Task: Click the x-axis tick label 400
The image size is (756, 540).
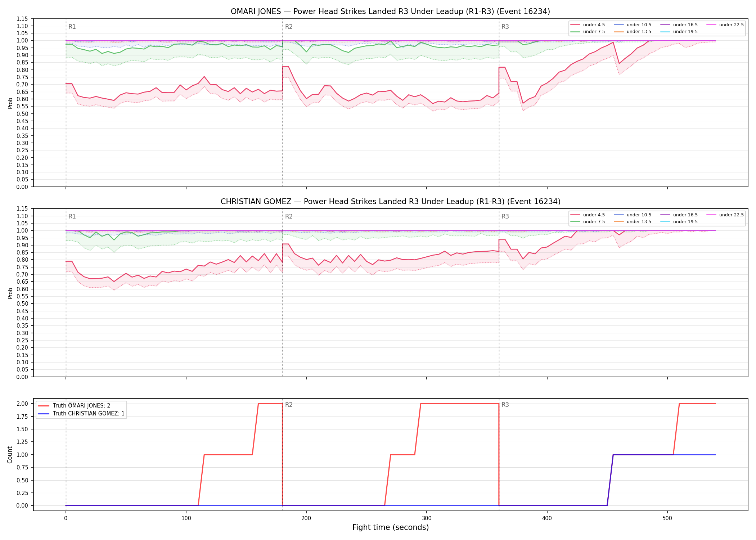Action: pyautogui.click(x=547, y=518)
